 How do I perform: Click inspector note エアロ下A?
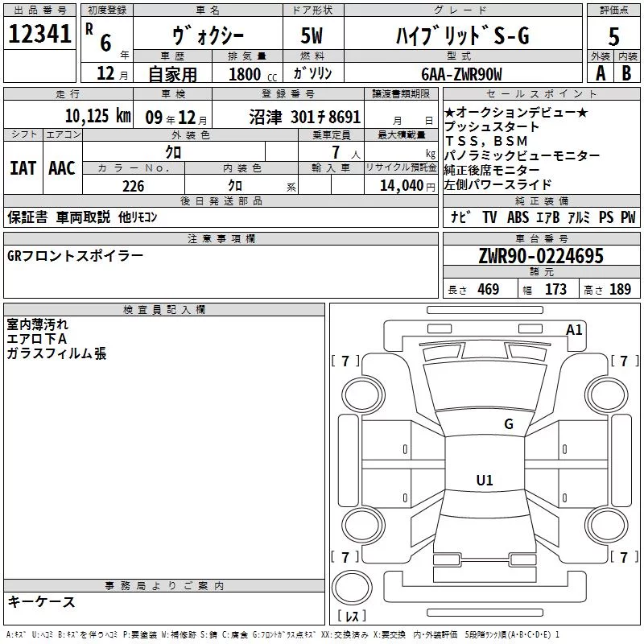click(36, 339)
